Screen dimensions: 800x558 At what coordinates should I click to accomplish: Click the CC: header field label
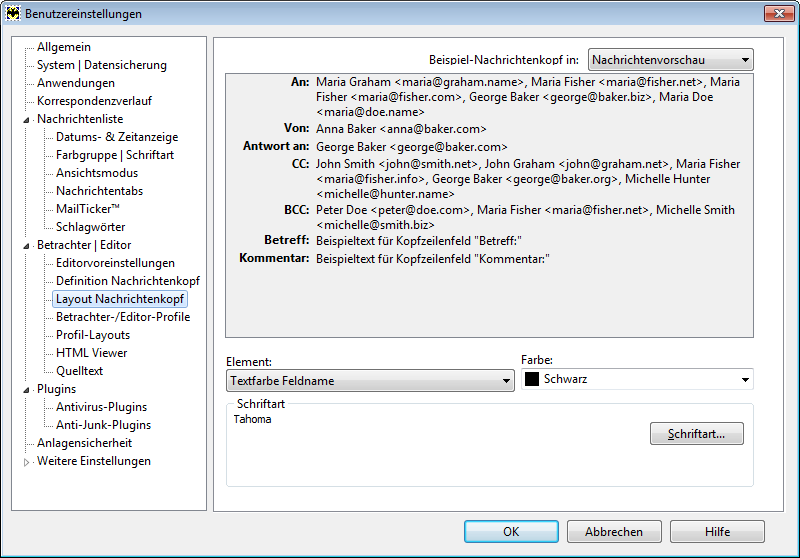click(x=301, y=164)
